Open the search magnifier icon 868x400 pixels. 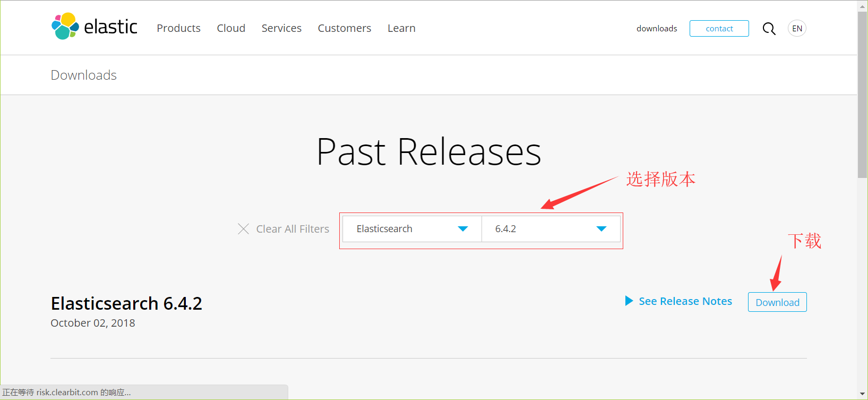coord(769,29)
